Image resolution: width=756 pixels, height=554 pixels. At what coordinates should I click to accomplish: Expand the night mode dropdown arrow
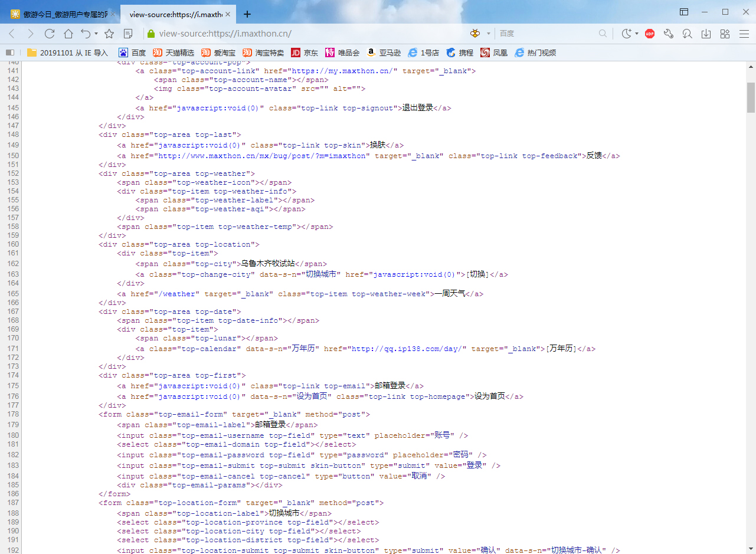(x=637, y=34)
